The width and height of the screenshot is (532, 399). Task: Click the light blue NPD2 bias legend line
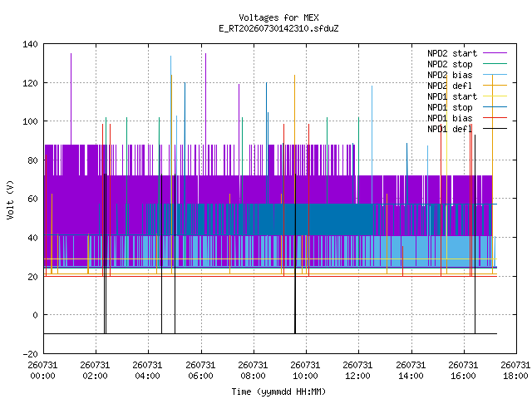[495, 74]
